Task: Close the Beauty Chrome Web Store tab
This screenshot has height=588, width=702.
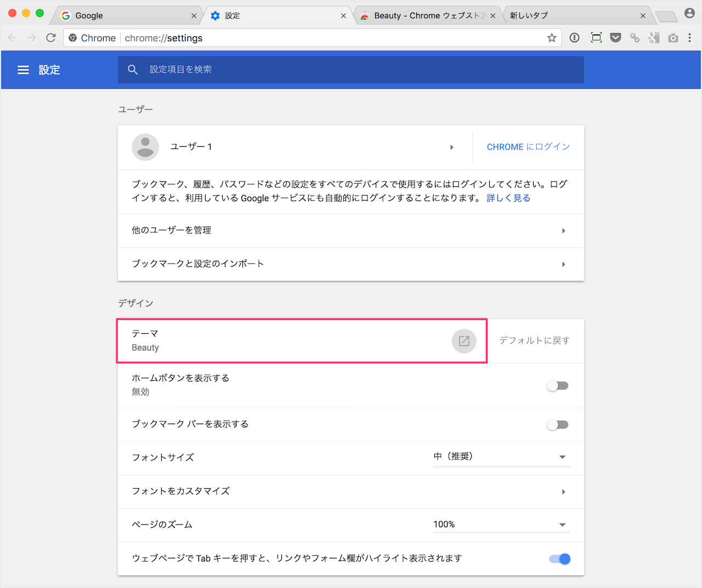Action: pyautogui.click(x=493, y=16)
